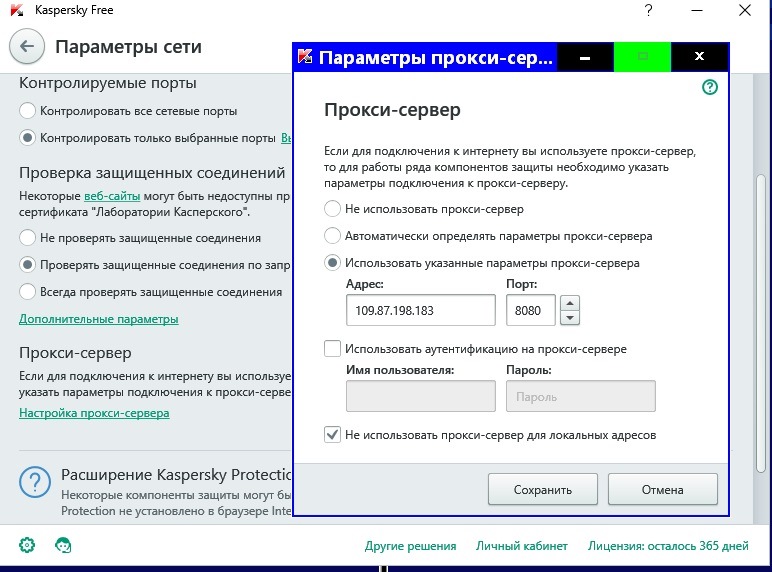Viewport: 772px width, 572px height.
Task: Click the 'Пароль' password field
Action: point(580,396)
